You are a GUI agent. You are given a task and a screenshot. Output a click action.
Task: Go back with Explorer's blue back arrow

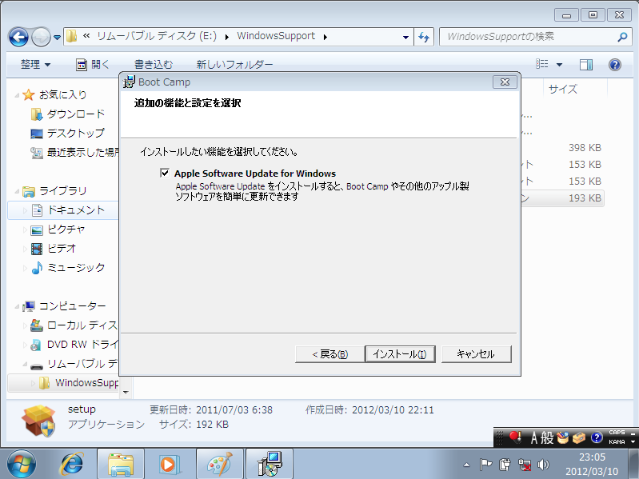[18, 37]
